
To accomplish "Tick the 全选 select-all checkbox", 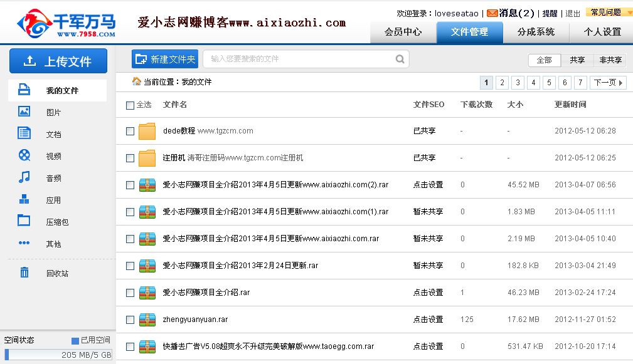I will [x=130, y=105].
